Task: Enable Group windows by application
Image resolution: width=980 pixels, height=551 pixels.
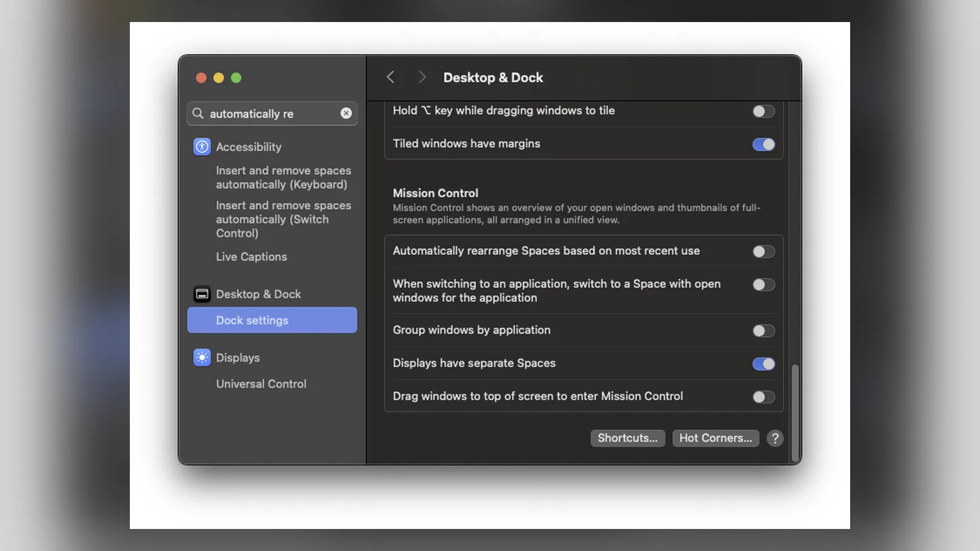Action: coord(764,331)
